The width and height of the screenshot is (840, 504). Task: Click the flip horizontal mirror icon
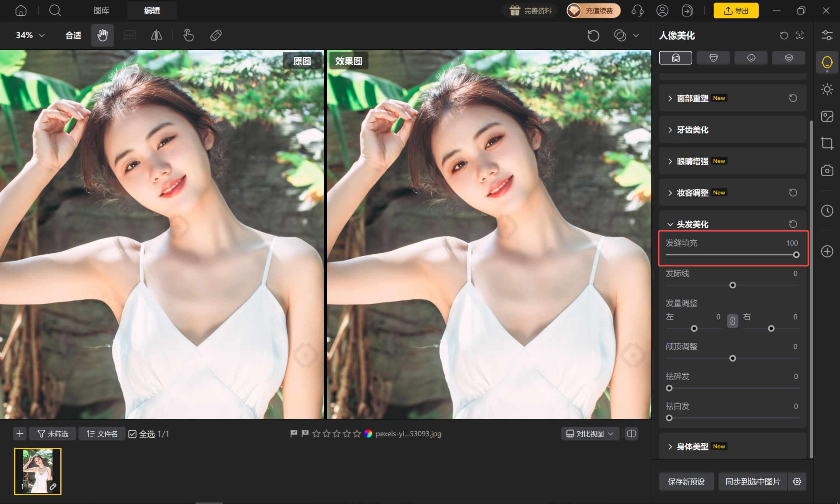pos(156,35)
